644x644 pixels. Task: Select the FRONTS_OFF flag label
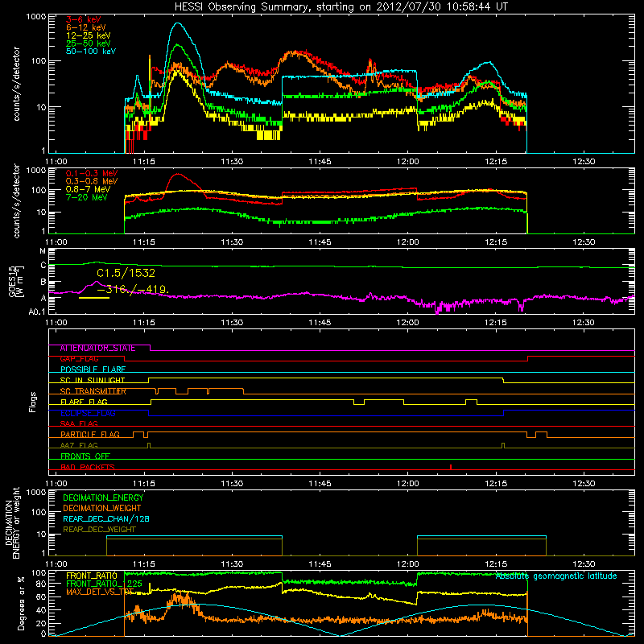tap(85, 456)
